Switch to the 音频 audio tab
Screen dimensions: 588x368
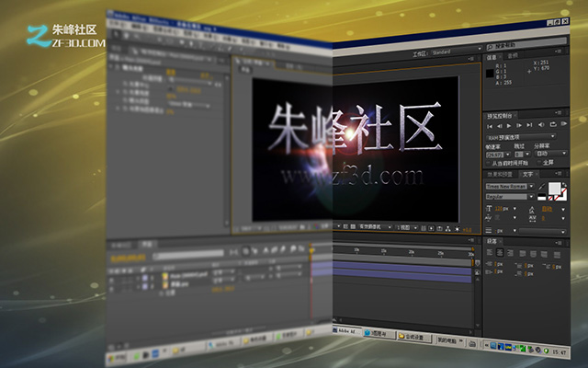[513, 56]
